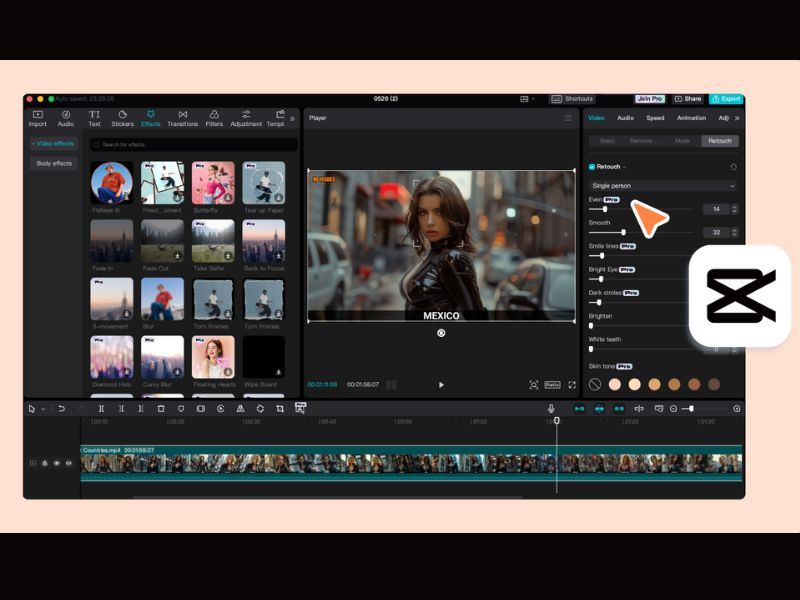
Task: Mute the Countries.mp4 track audio
Action: tap(69, 463)
